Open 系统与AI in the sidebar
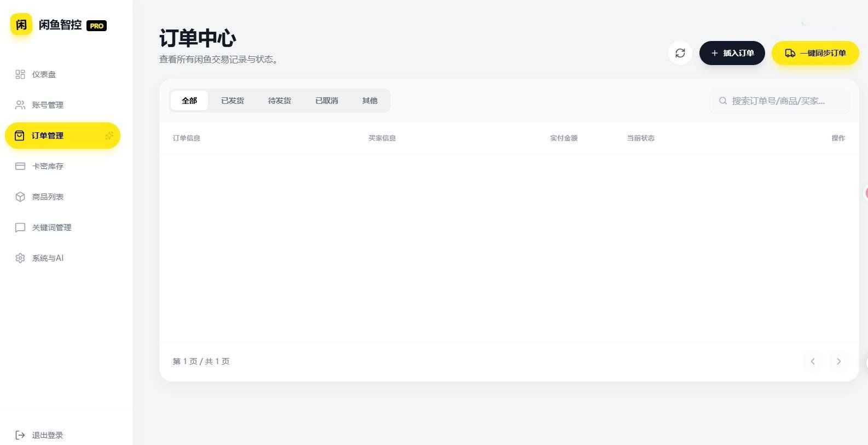 pos(62,258)
